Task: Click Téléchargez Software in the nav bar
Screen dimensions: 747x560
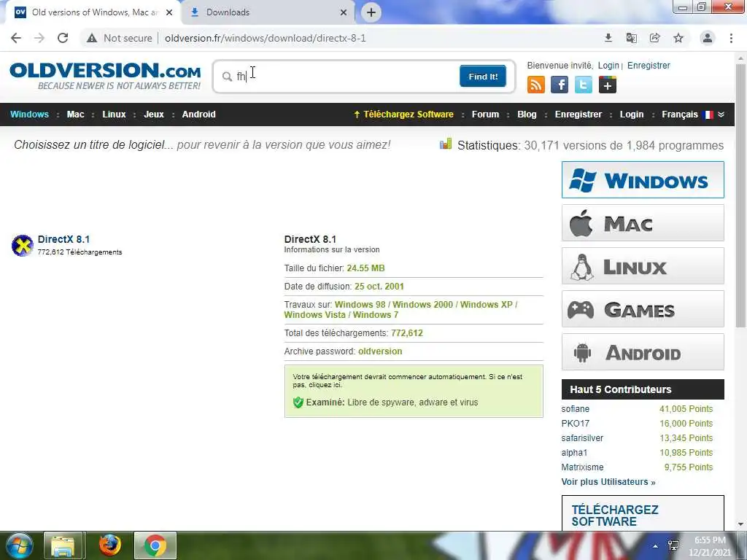Action: pos(403,114)
